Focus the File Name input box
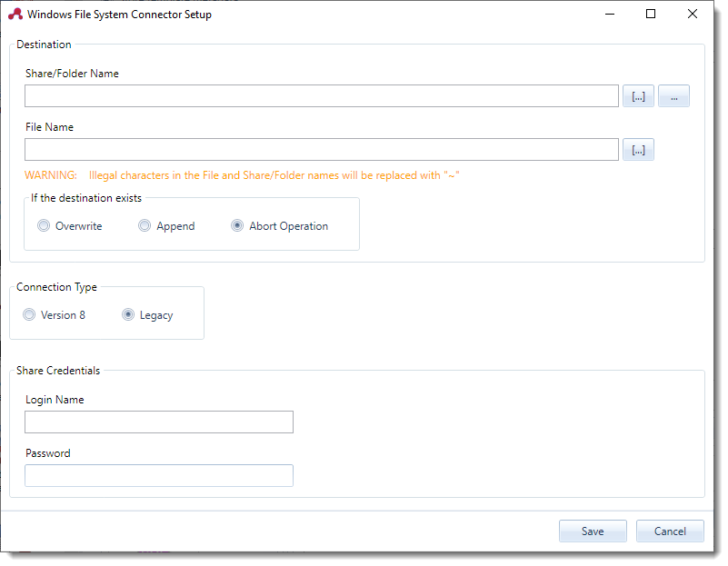Screen dimensions: 728x566 click(x=321, y=150)
